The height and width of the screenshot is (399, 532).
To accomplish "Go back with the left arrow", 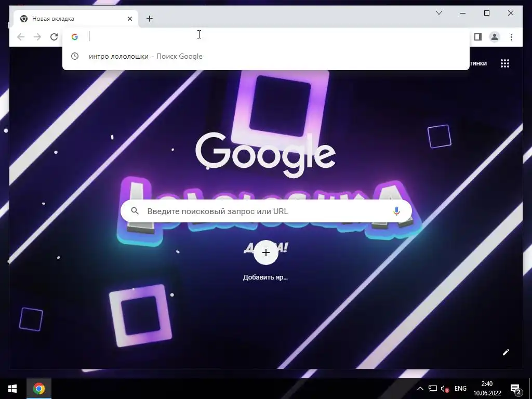I will coord(21,37).
